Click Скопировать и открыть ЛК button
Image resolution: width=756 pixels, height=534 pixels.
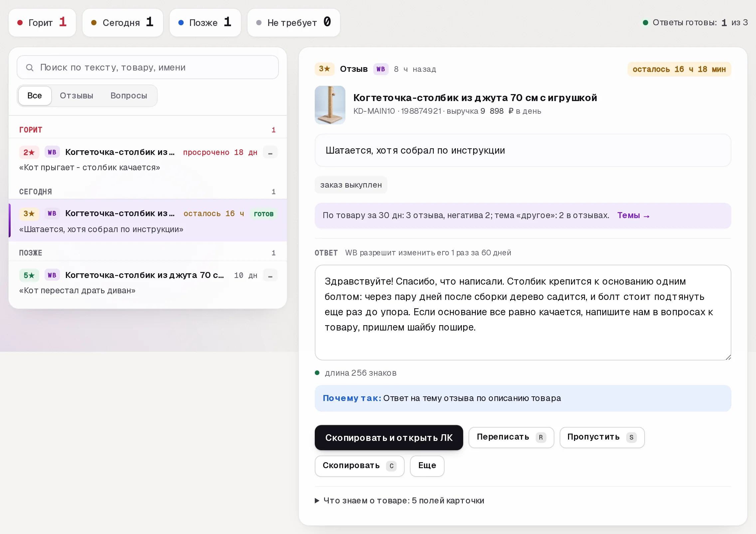389,438
